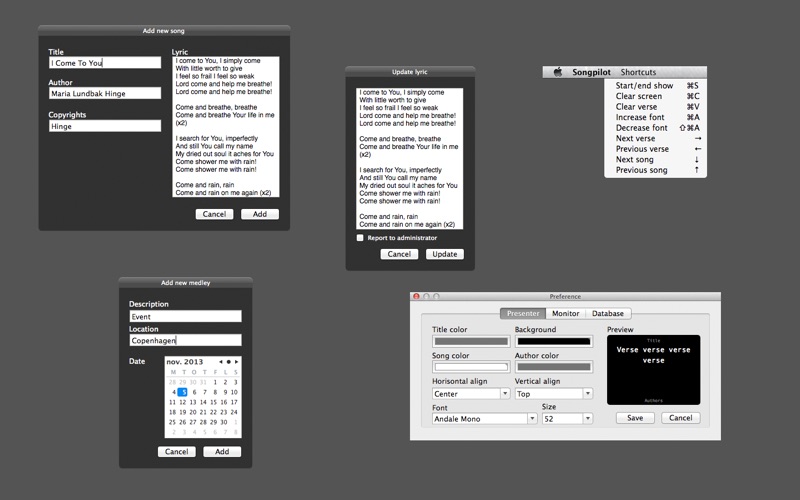Screen dimensions: 800x500
Task: Select day 5 in the calendar
Action: [183, 392]
